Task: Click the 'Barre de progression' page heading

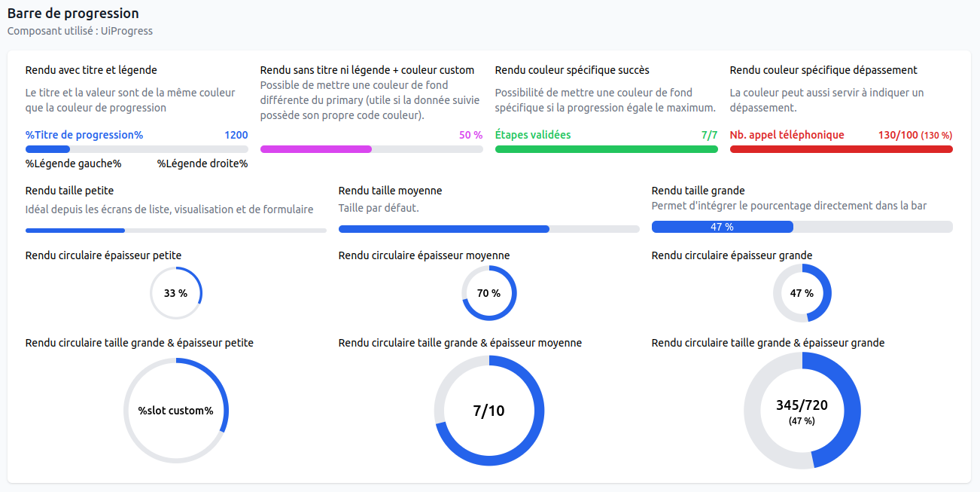Action: click(73, 14)
